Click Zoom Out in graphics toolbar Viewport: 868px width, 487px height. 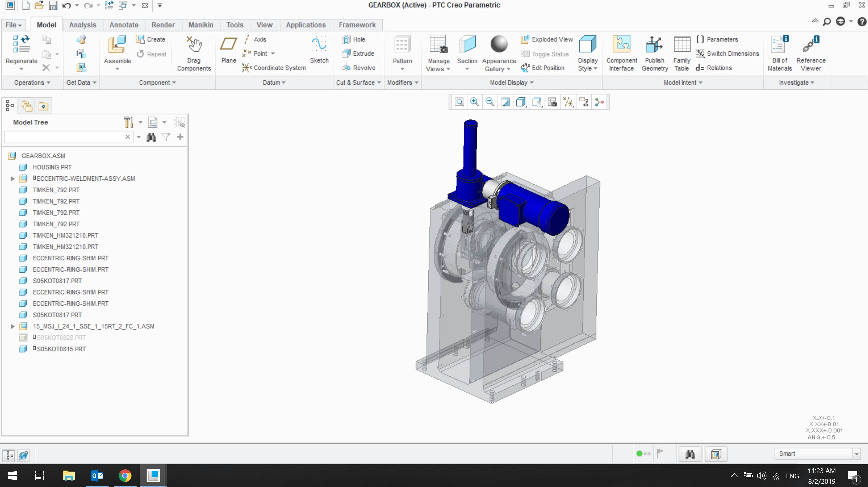pyautogui.click(x=490, y=102)
